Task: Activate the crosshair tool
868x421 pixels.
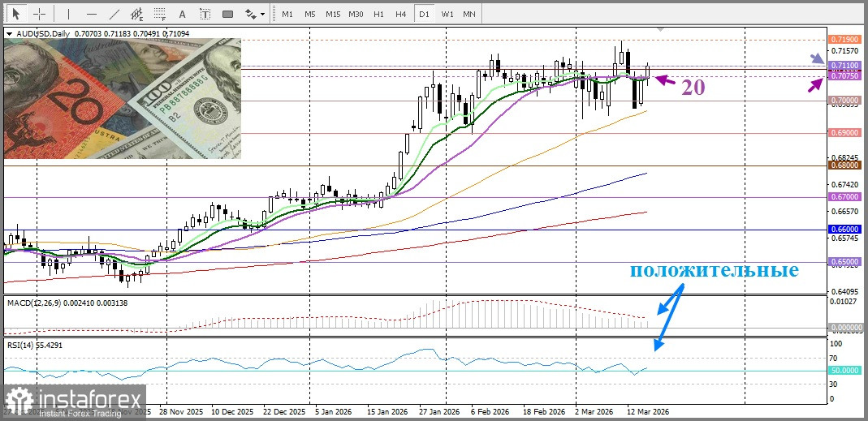Action: (x=39, y=14)
